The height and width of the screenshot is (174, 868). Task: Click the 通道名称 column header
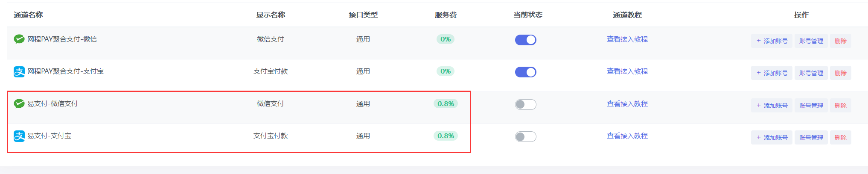pyautogui.click(x=28, y=15)
